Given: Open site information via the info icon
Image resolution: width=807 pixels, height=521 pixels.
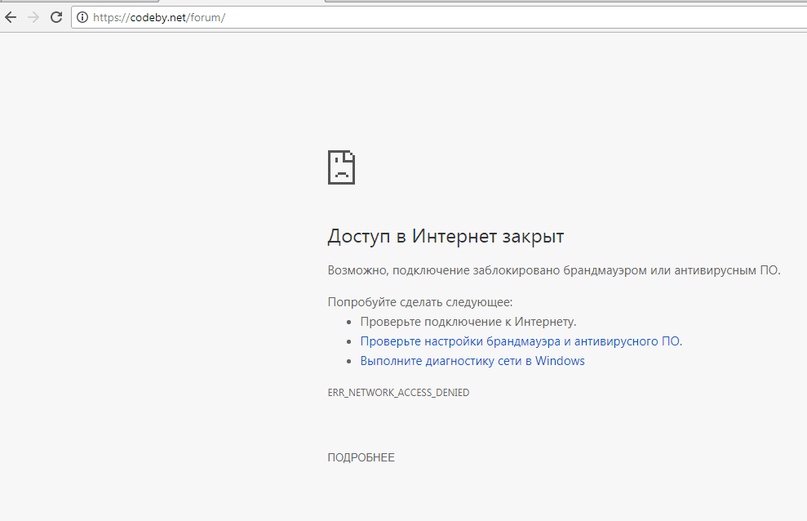Looking at the screenshot, I should coord(82,17).
